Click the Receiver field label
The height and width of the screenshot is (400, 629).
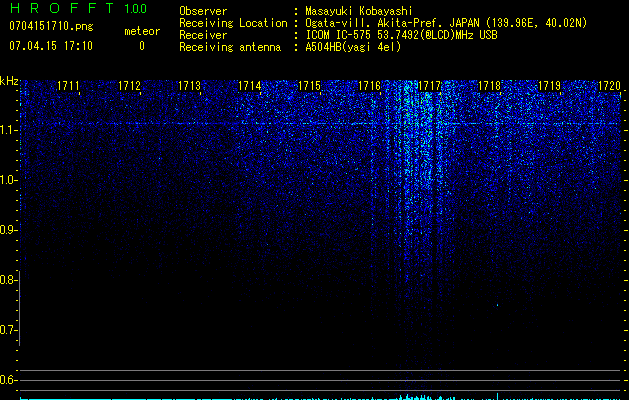[203, 35]
